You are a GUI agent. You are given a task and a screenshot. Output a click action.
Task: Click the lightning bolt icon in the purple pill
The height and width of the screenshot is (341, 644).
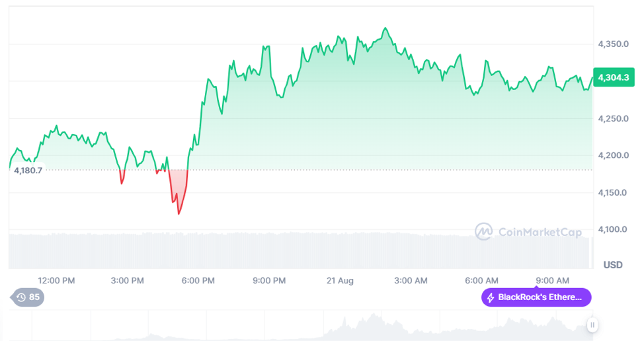coord(491,297)
